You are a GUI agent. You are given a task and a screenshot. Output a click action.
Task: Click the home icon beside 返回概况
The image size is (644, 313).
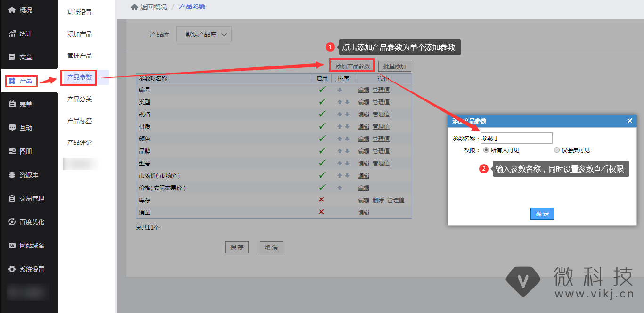click(x=134, y=7)
